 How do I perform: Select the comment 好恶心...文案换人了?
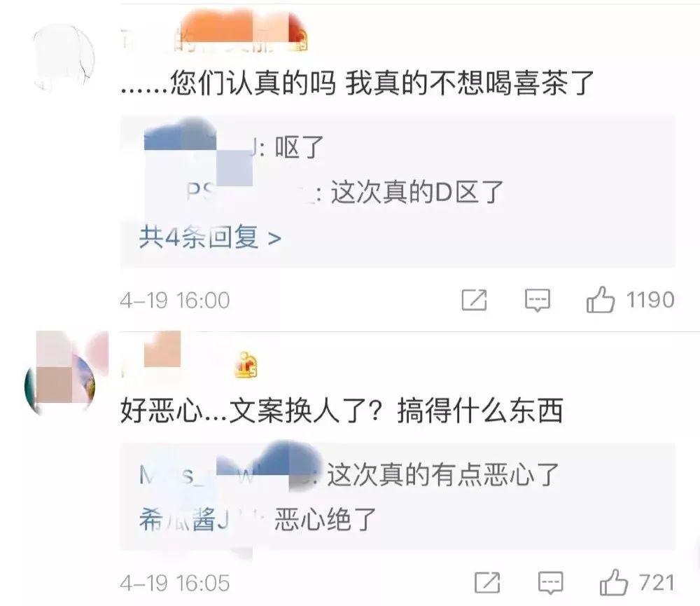tap(342, 411)
